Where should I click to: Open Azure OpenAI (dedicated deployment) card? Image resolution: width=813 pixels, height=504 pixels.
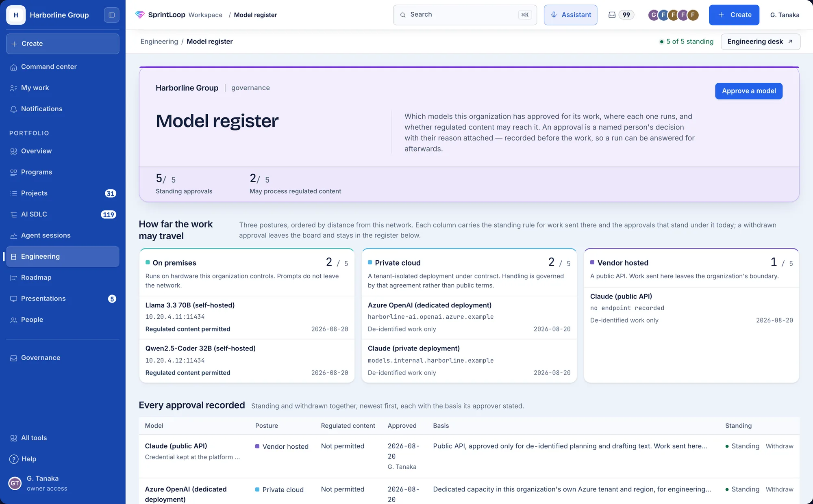click(x=469, y=317)
